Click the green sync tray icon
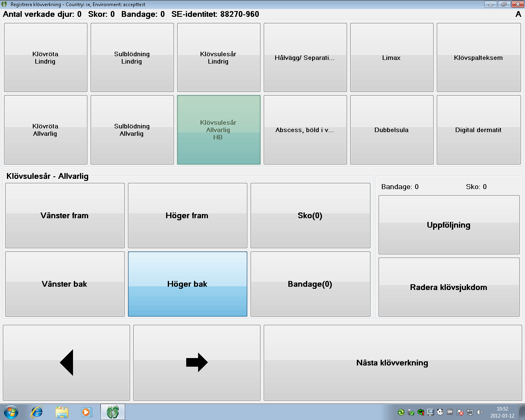The height and width of the screenshot is (420, 525). click(401, 412)
